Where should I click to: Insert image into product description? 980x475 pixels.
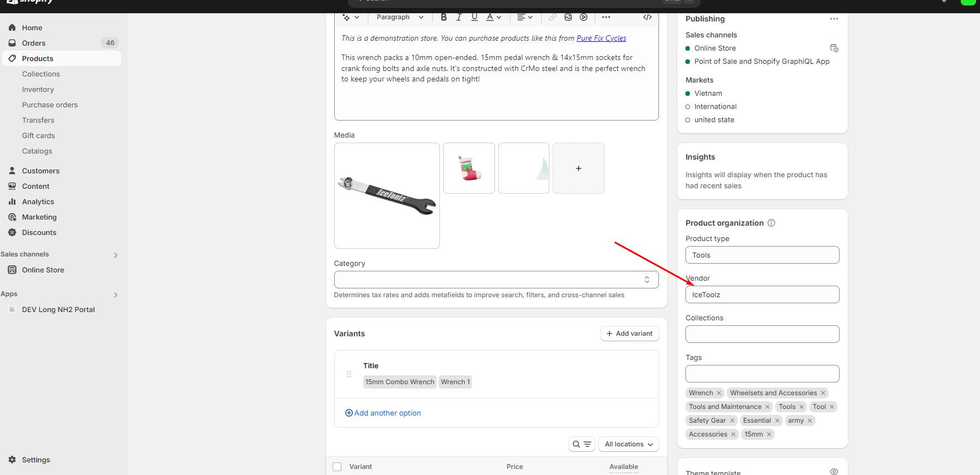click(568, 17)
